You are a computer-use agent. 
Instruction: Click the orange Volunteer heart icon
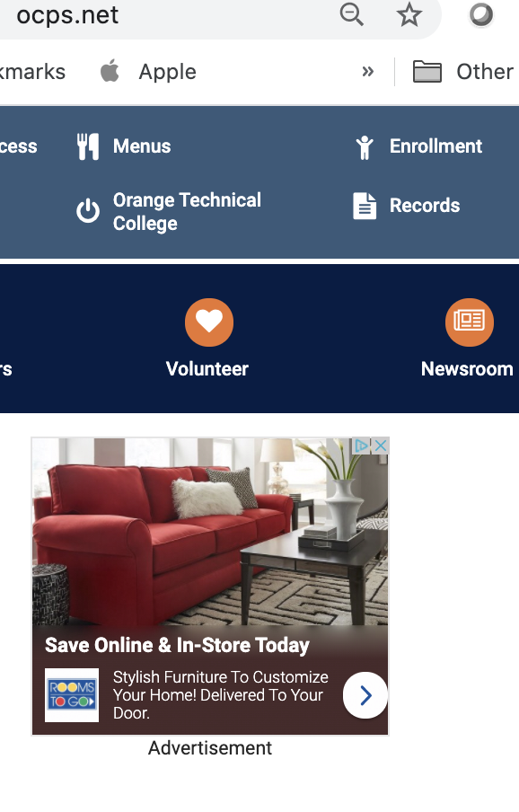point(209,322)
